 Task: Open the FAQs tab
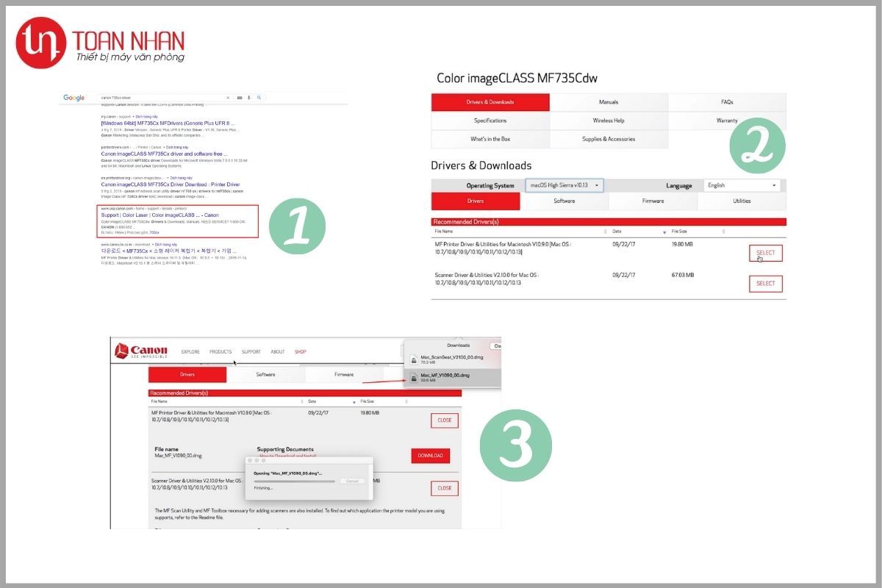727,102
